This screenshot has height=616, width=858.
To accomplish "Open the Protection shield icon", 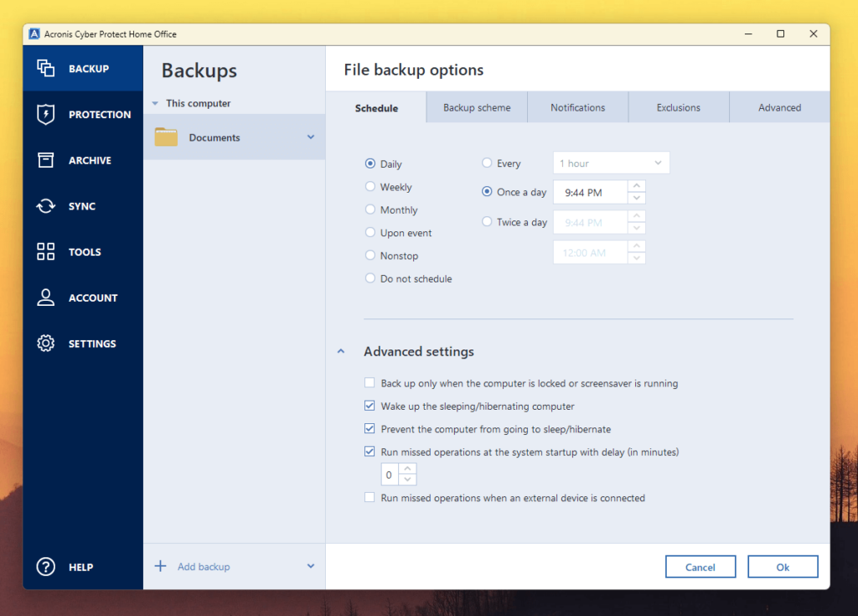I will 45,114.
